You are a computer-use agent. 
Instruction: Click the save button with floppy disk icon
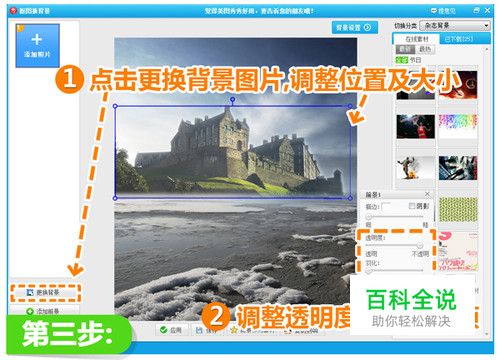(x=206, y=330)
